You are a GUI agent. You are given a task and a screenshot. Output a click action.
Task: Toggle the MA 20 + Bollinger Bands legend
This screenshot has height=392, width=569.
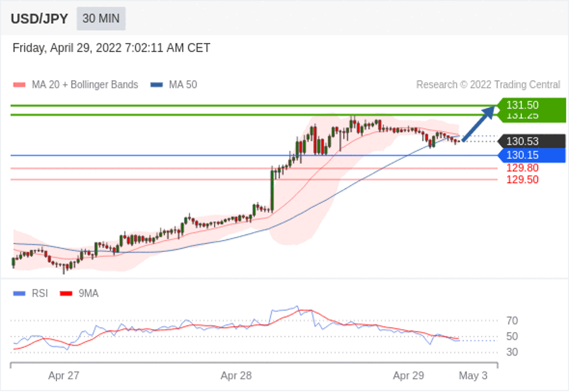click(84, 85)
